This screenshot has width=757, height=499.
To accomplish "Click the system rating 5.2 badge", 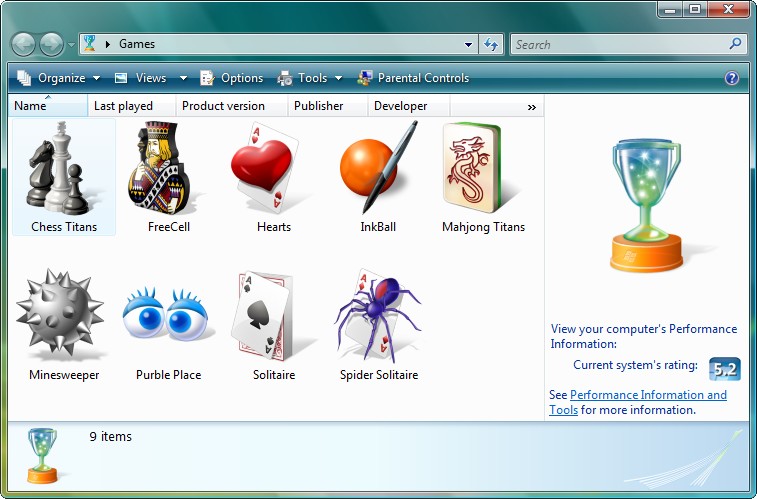I will (x=725, y=369).
